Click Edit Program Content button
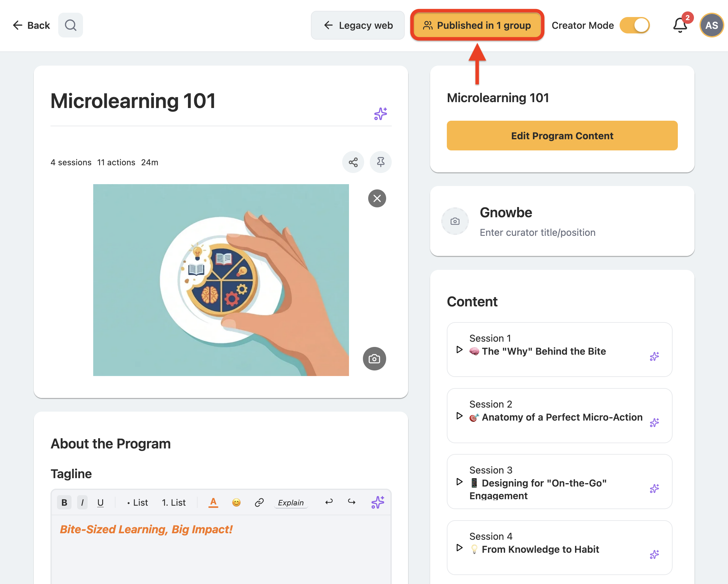This screenshot has width=728, height=584. pyautogui.click(x=562, y=136)
